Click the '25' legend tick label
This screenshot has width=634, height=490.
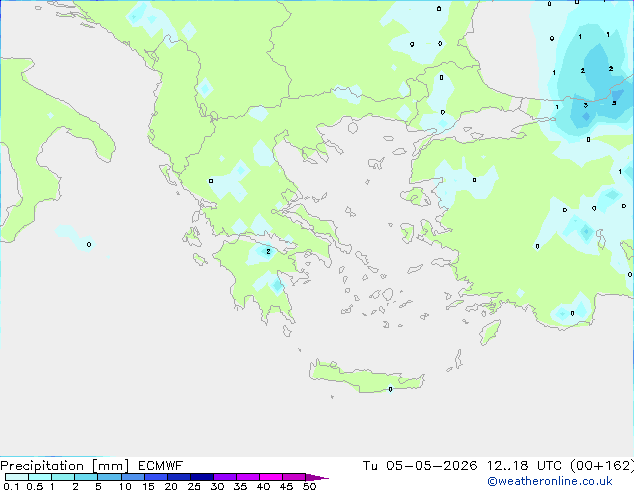point(194,486)
